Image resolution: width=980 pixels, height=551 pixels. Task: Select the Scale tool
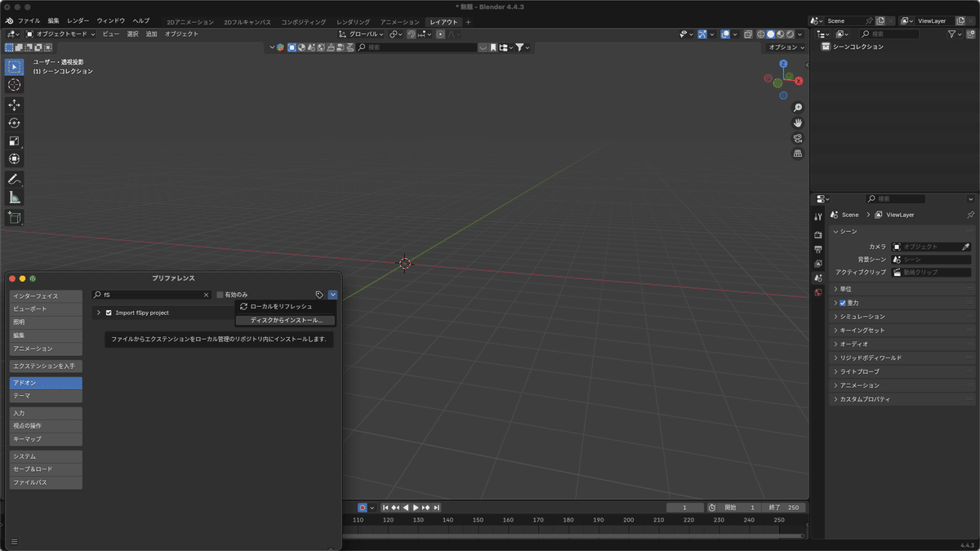point(14,142)
